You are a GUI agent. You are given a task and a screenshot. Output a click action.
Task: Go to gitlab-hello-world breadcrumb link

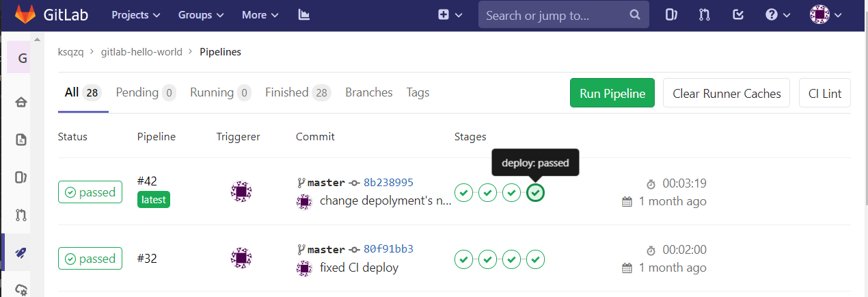pyautogui.click(x=141, y=51)
